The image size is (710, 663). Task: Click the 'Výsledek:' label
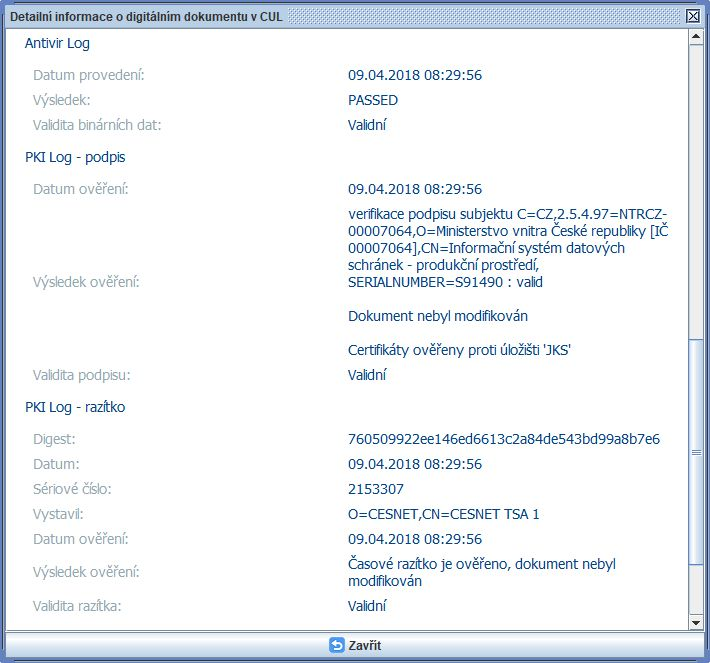pos(62,100)
